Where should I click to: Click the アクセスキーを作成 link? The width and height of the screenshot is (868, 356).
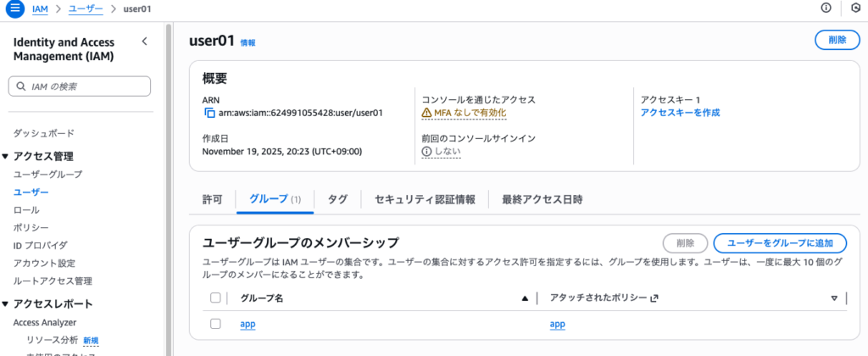[680, 113]
